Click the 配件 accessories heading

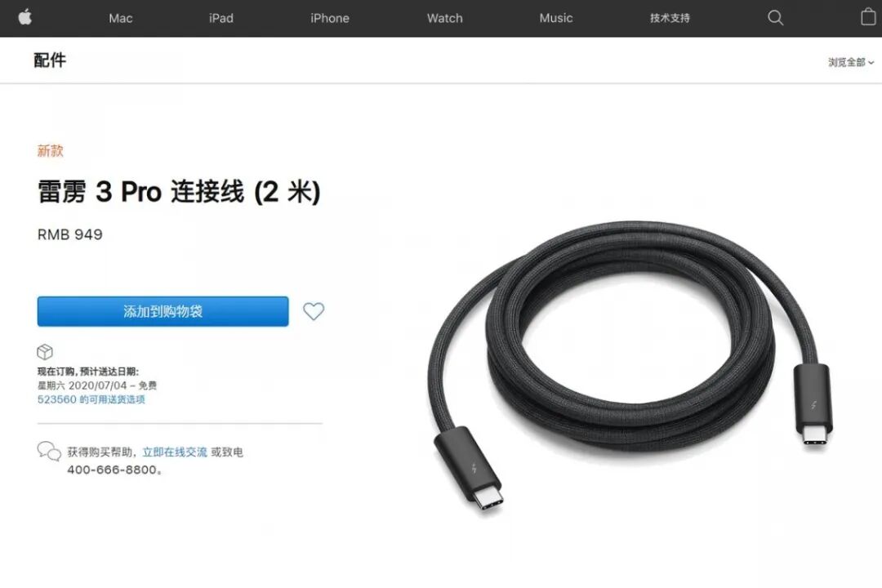point(50,60)
